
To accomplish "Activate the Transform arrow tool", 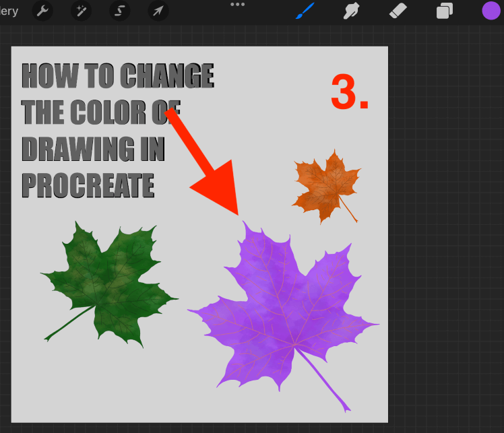I will pos(158,11).
